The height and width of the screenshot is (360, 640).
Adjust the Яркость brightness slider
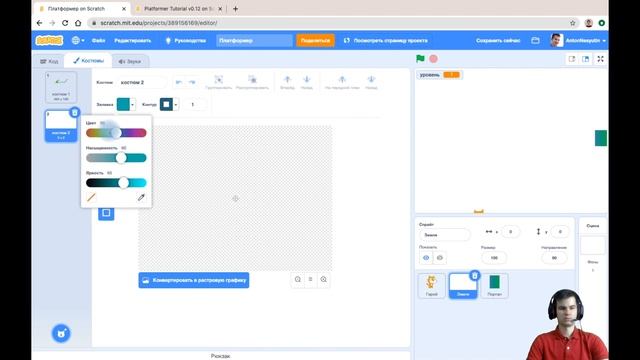(x=116, y=183)
